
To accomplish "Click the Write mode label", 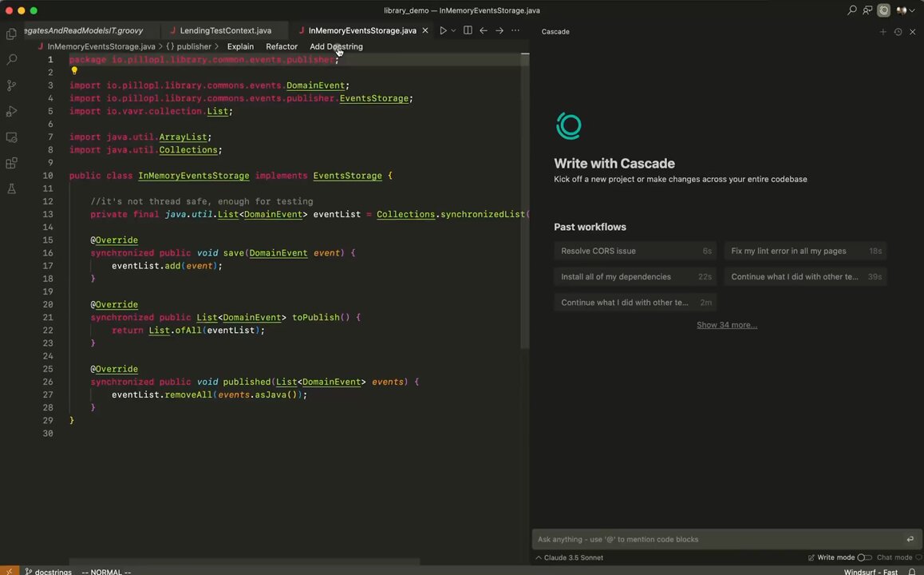I will (835, 557).
